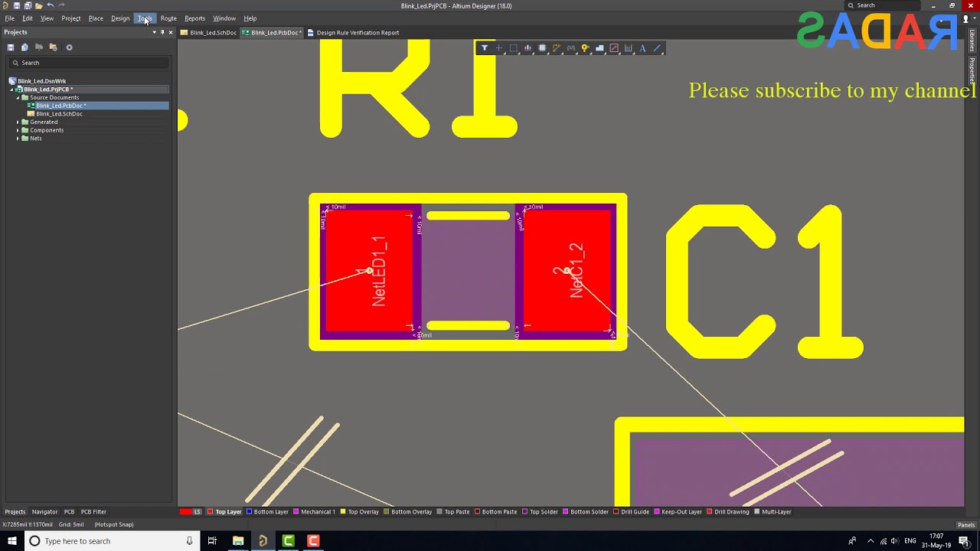Screen dimensions: 980x551
Task: Click the Open folder icon in title bar
Action: [x=38, y=5]
